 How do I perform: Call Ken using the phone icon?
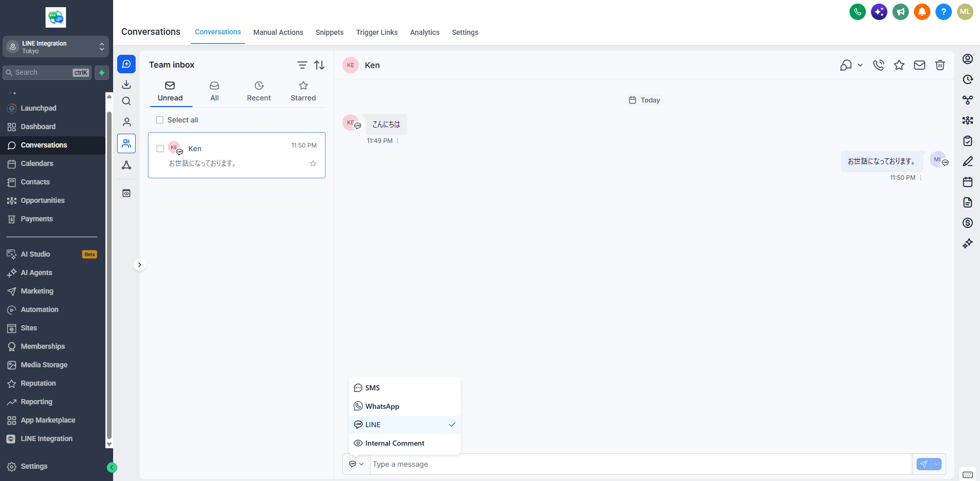[879, 65]
